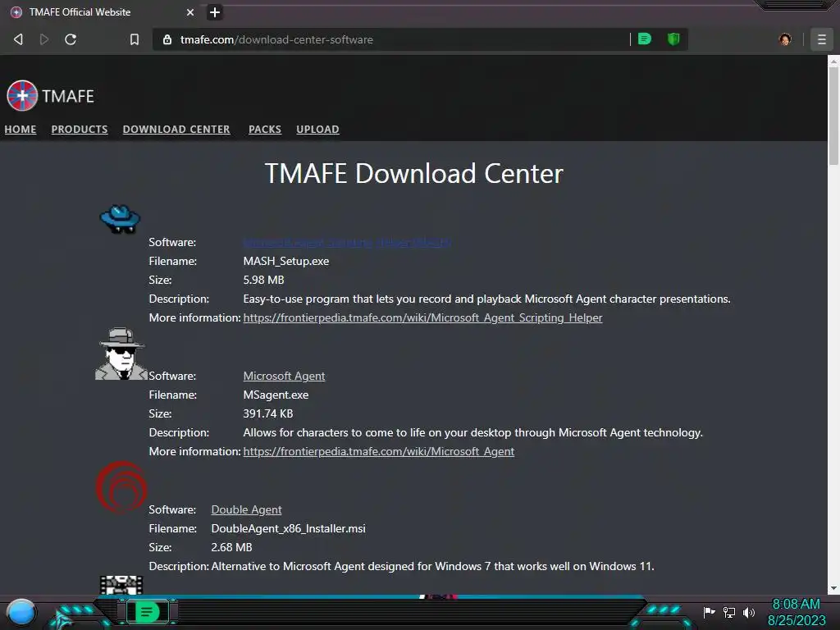This screenshot has height=630, width=840.
Task: Click the scrollbar up arrow
Action: click(x=833, y=61)
